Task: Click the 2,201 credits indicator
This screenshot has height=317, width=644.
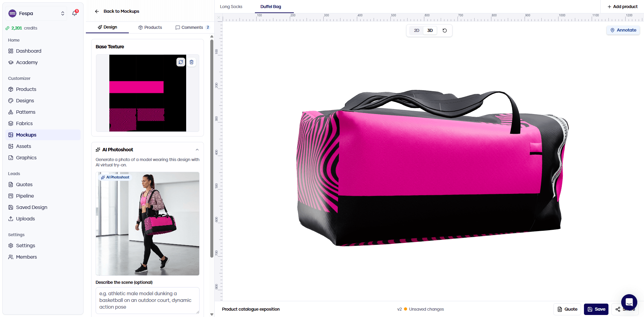Action: click(21, 28)
